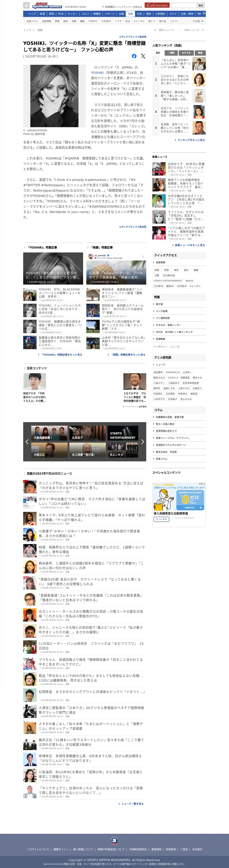
Task: Switch ranking to おすすめ tab
Action: pyautogui.click(x=186, y=53)
